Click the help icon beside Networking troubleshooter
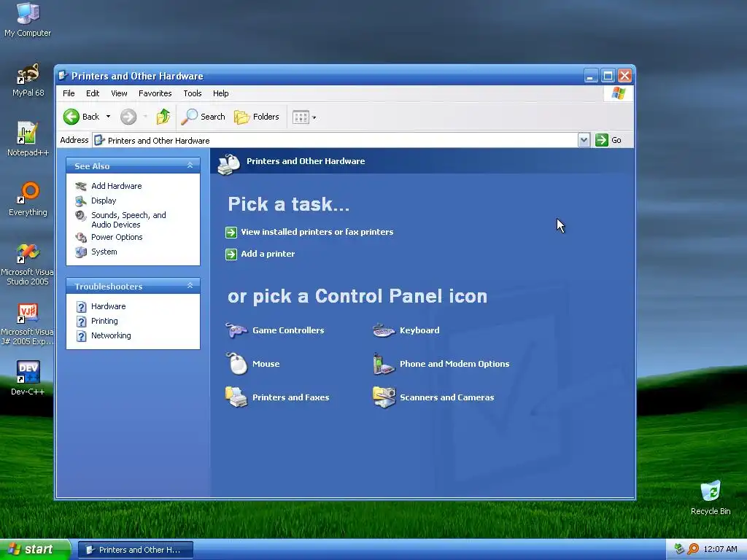Screen dimensions: 747x560 point(82,335)
